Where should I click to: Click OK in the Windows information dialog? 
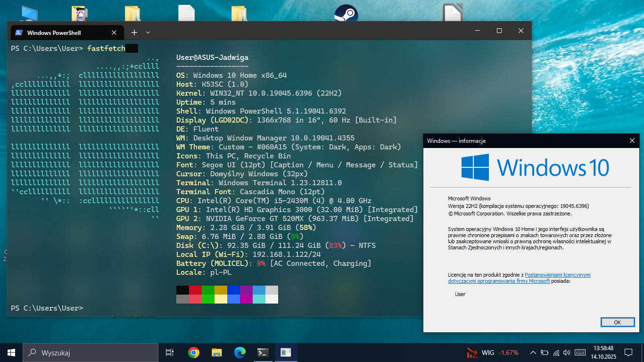click(x=617, y=322)
